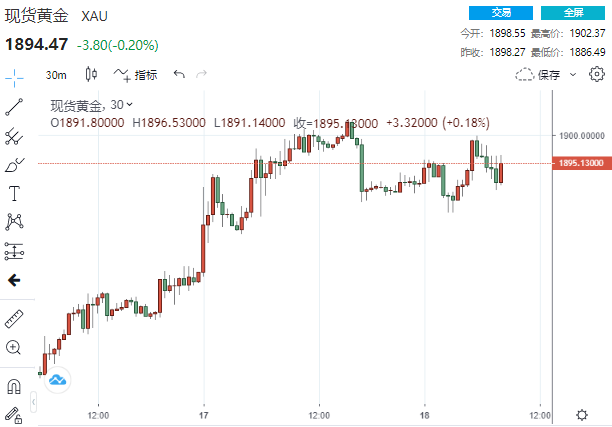This screenshot has height=427, width=612.
Task: Select the text annotation tool
Action: point(14,193)
